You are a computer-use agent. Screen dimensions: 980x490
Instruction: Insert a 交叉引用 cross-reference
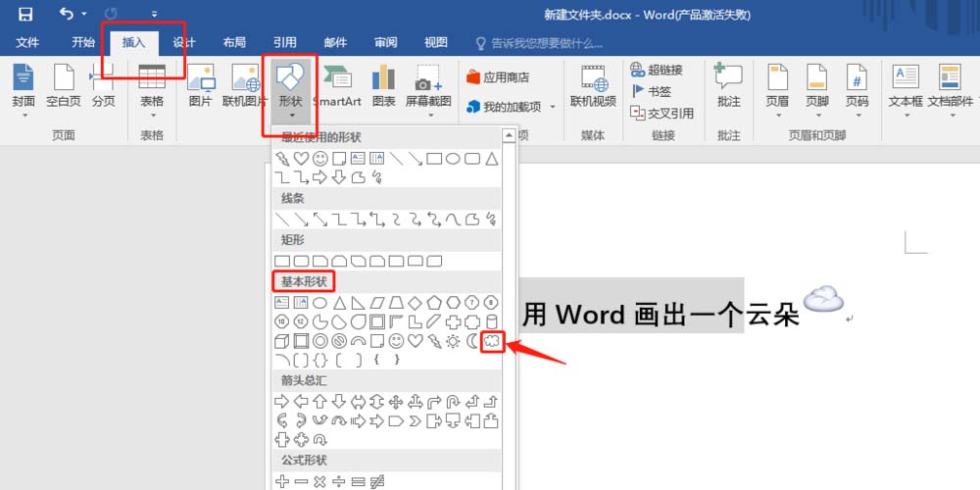tap(661, 113)
